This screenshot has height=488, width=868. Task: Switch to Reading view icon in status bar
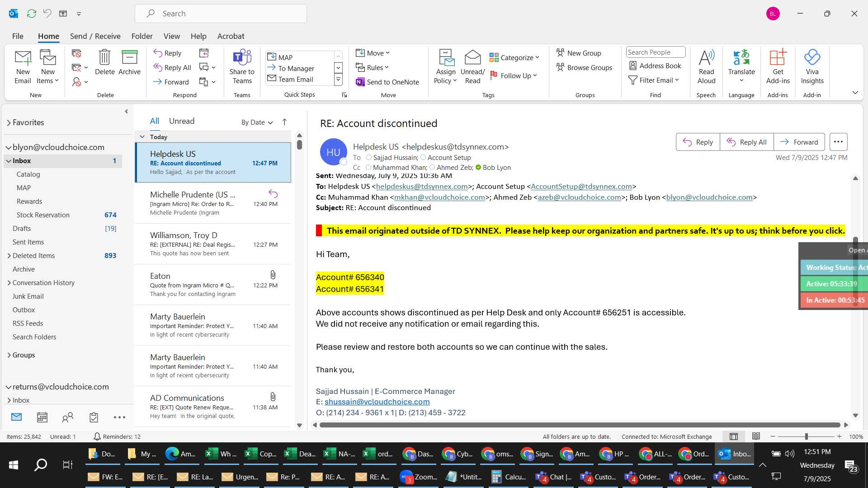pos(756,436)
